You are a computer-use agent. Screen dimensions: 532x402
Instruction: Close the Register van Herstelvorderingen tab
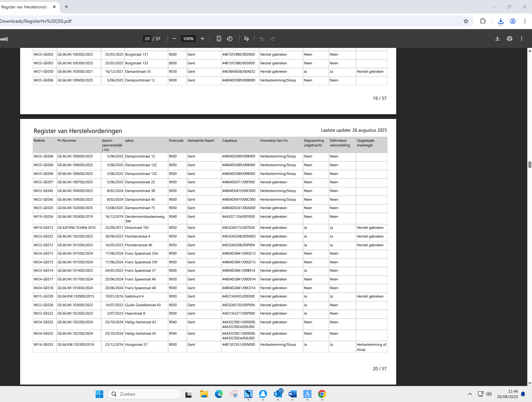point(54,7)
